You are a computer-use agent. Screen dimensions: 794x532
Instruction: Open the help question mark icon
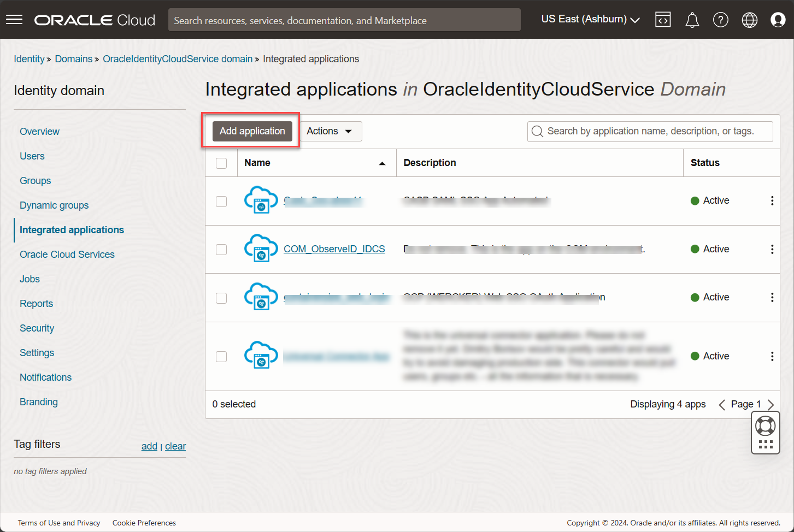(721, 19)
